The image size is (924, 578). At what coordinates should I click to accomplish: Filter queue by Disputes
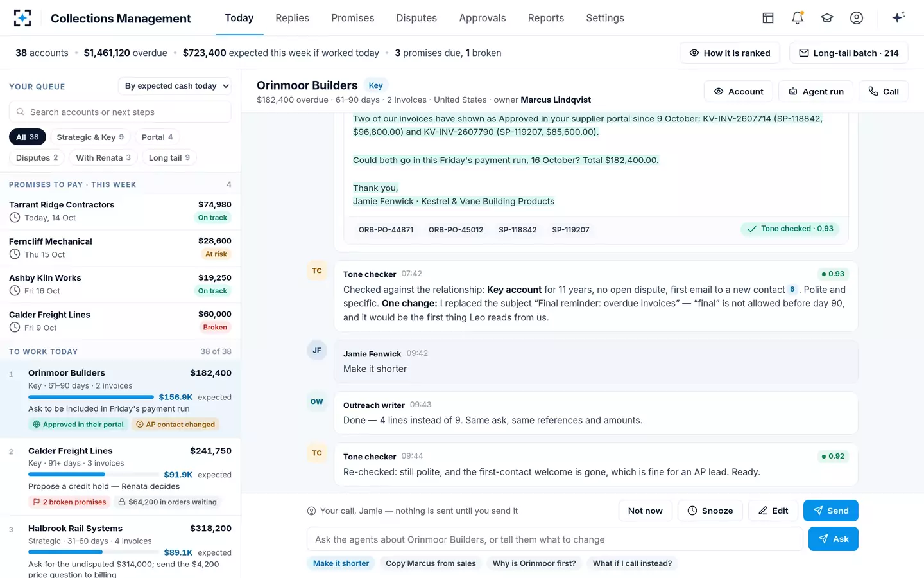[x=37, y=157]
